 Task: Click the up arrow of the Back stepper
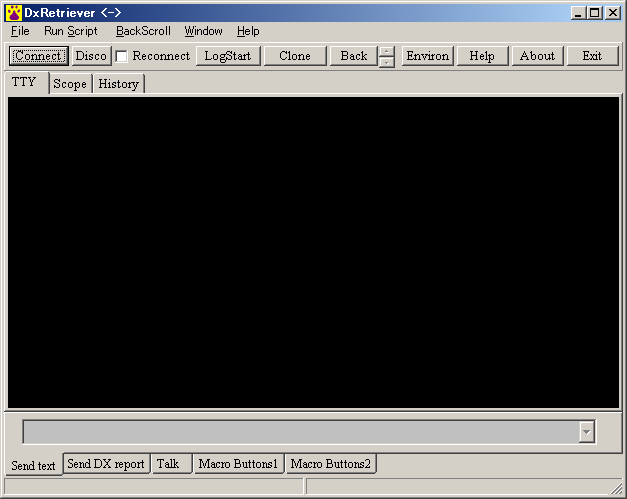point(387,52)
